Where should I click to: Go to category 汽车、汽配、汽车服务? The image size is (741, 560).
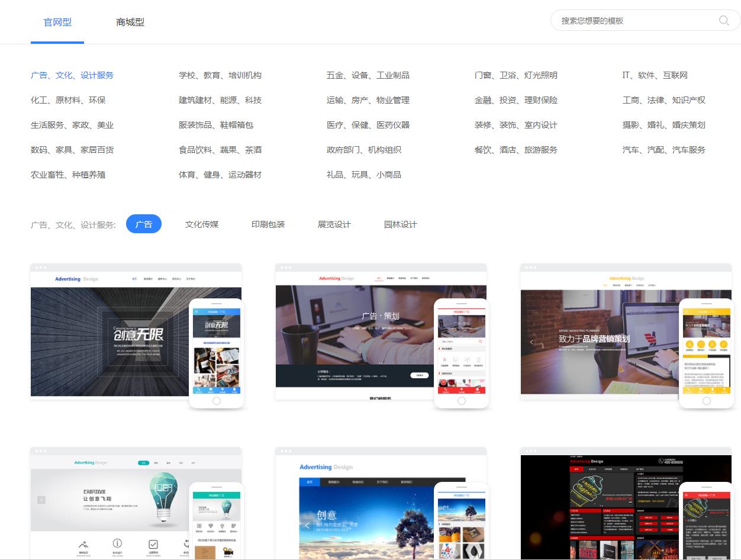664,150
